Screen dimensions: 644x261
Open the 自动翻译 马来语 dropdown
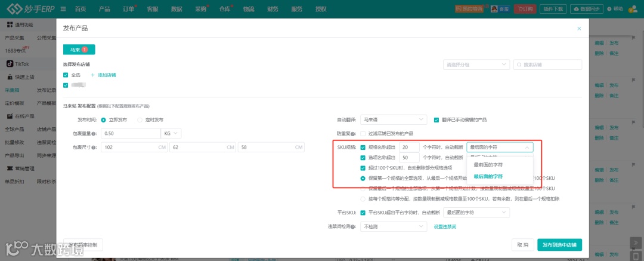pos(394,120)
